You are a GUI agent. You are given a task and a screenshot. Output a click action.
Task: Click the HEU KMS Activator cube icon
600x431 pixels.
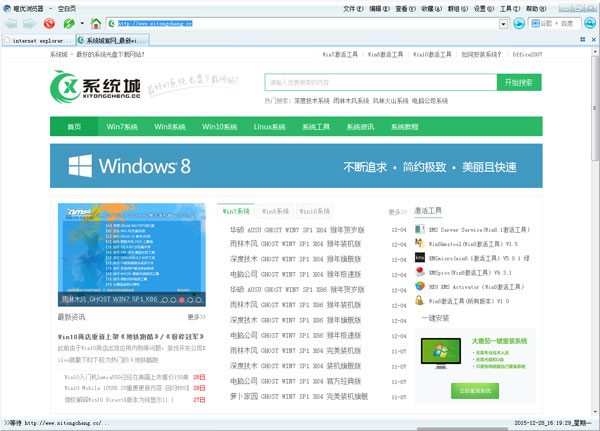point(420,286)
